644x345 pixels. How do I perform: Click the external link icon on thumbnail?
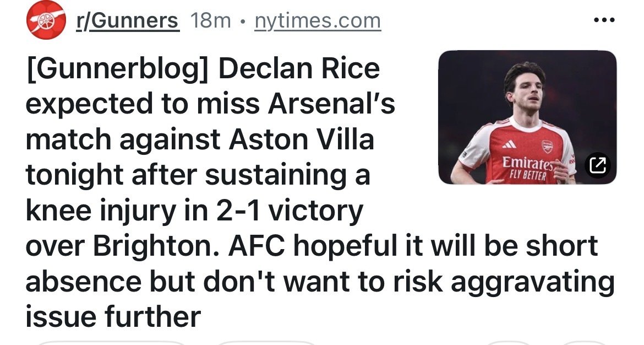tap(597, 164)
